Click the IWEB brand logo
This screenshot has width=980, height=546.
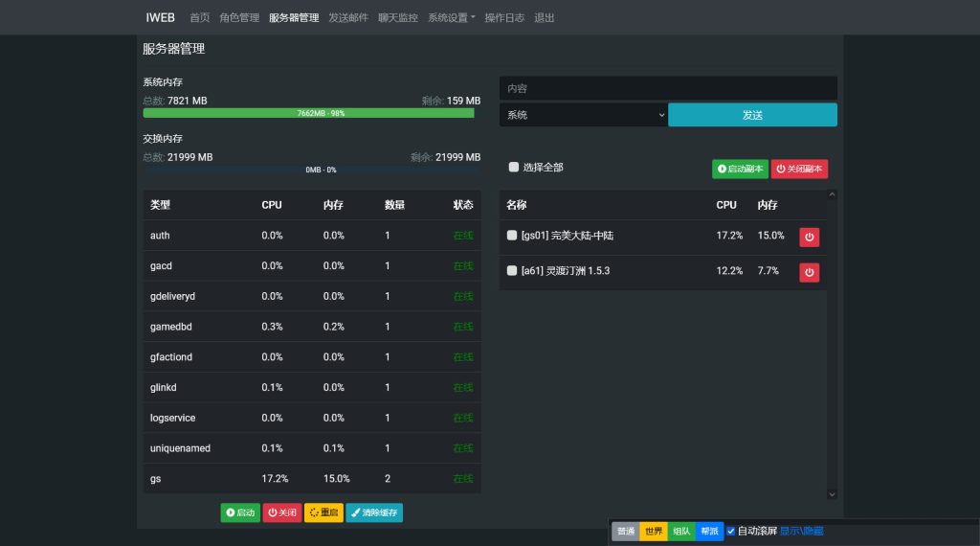point(161,17)
